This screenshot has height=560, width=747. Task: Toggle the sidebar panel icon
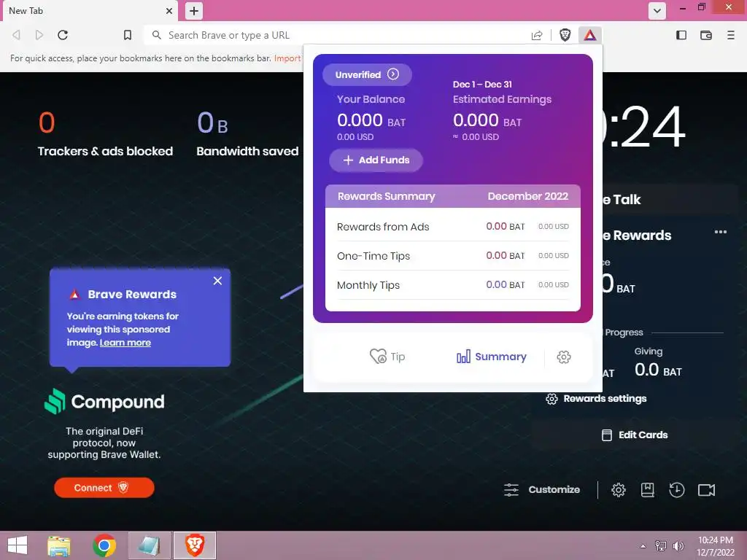click(681, 35)
